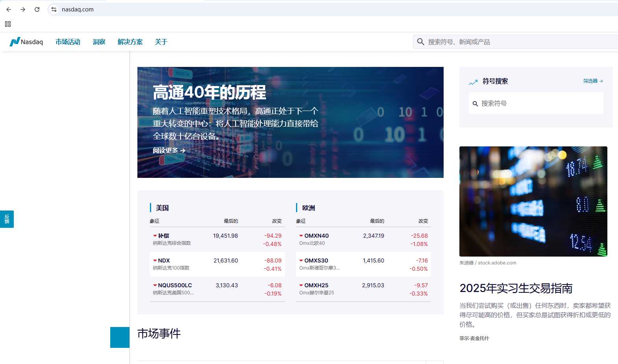
Task: Click the 市场事件 section heading
Action: pos(159,334)
